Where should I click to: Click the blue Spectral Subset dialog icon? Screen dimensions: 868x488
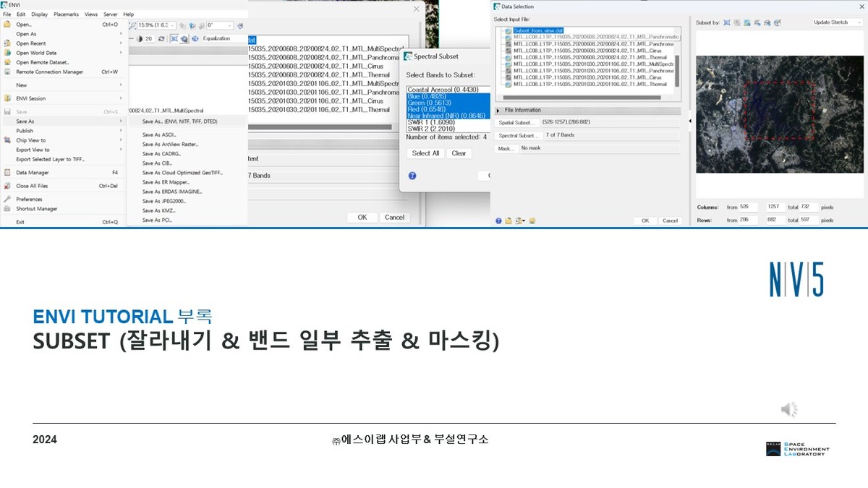pyautogui.click(x=407, y=56)
